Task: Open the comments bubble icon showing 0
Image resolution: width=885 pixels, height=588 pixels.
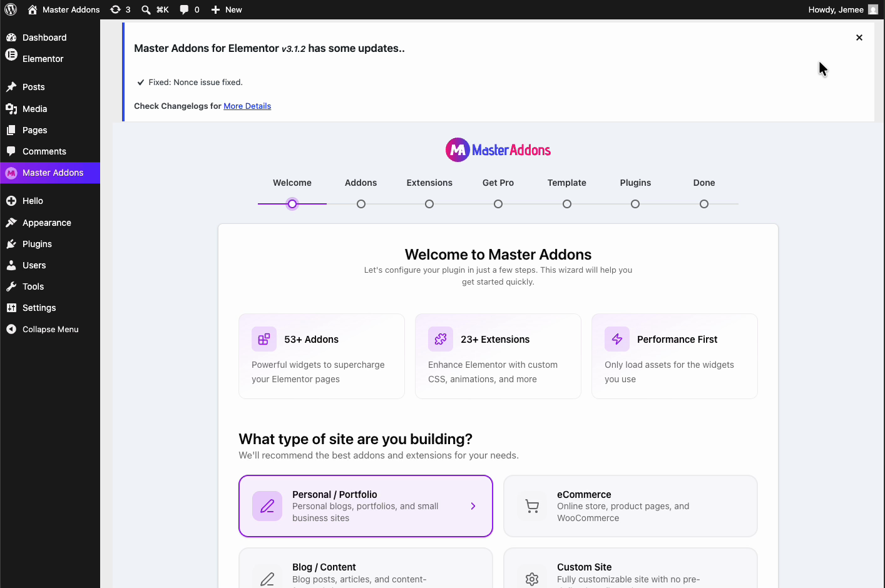Action: pyautogui.click(x=184, y=9)
